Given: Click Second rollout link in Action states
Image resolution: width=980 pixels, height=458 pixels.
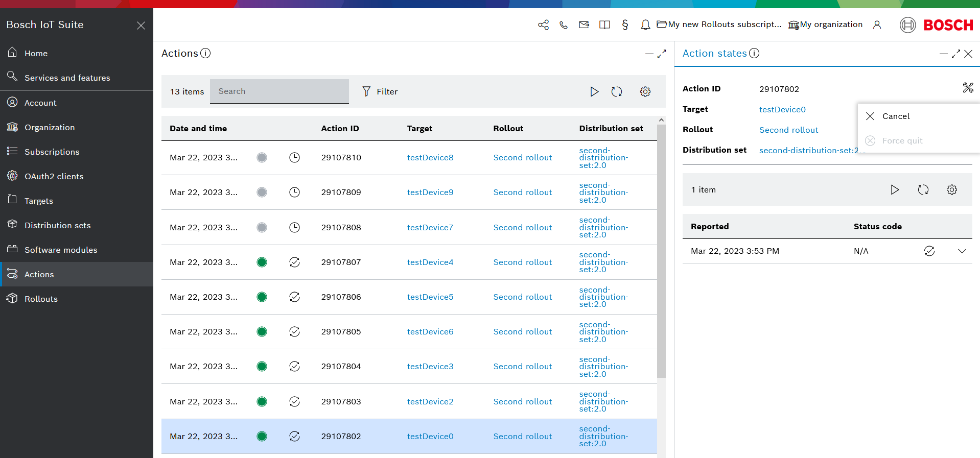Looking at the screenshot, I should coord(788,130).
